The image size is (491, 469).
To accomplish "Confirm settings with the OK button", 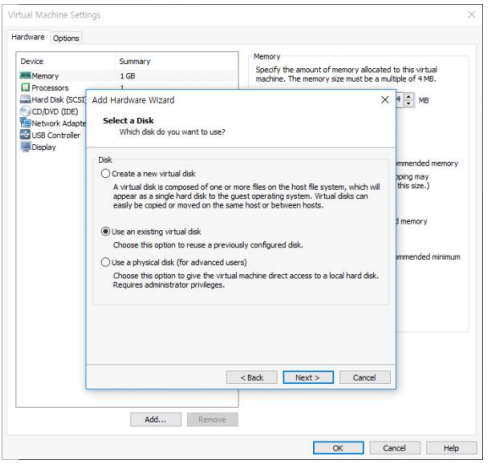I will 338,448.
